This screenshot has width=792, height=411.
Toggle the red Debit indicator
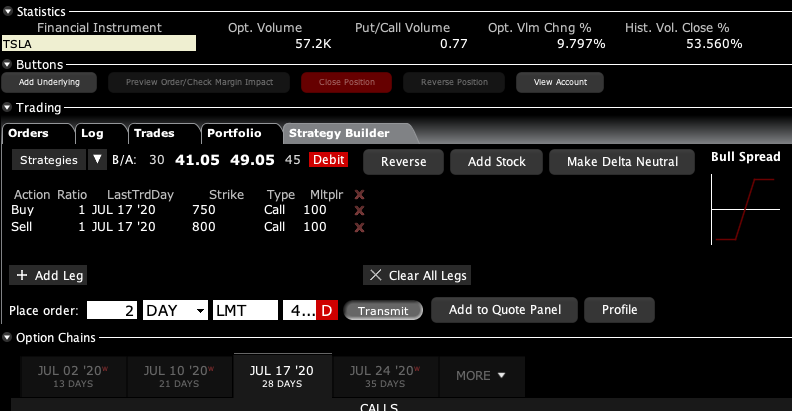(329, 160)
